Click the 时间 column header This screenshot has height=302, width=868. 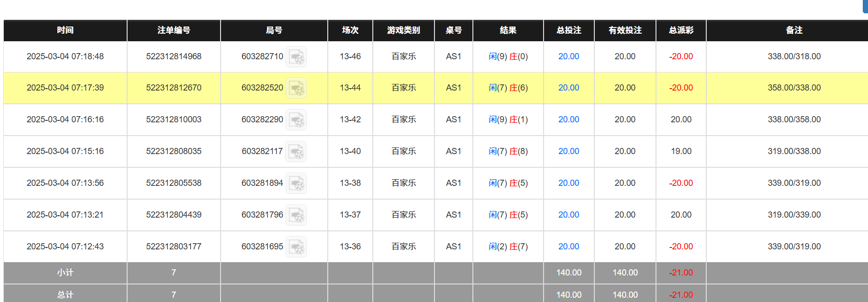[65, 30]
